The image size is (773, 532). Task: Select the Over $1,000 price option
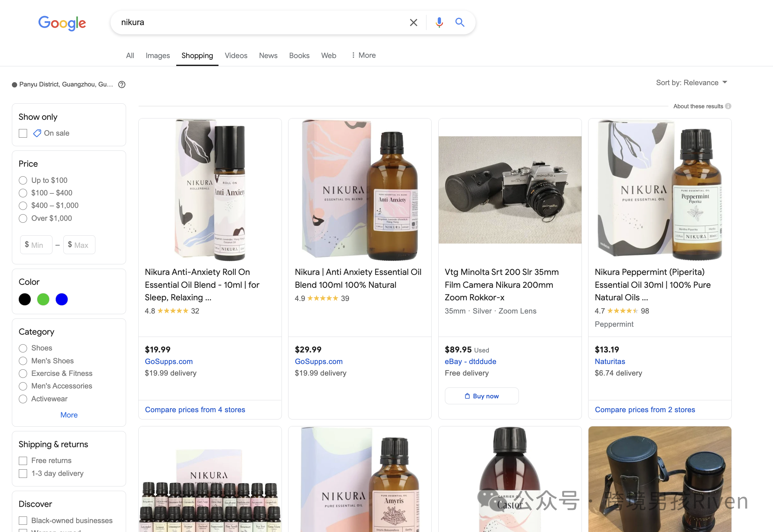(x=23, y=218)
